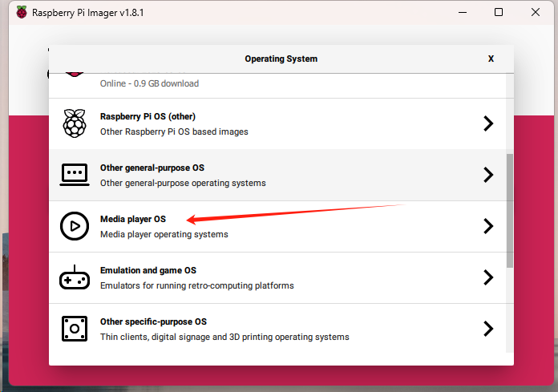Expand Other specific-purpose OS chevron
This screenshot has width=558, height=392.
[x=488, y=329]
